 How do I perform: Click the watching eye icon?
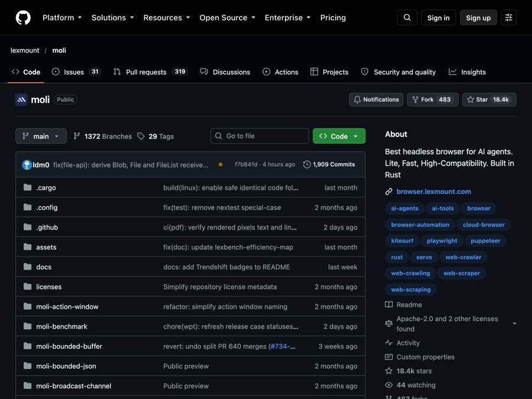coord(389,385)
